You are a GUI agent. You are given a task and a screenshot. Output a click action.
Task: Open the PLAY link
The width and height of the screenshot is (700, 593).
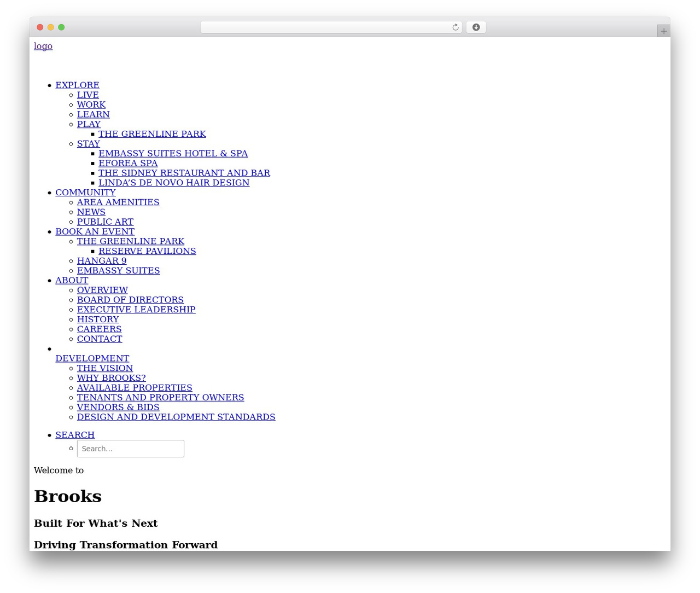click(x=89, y=124)
